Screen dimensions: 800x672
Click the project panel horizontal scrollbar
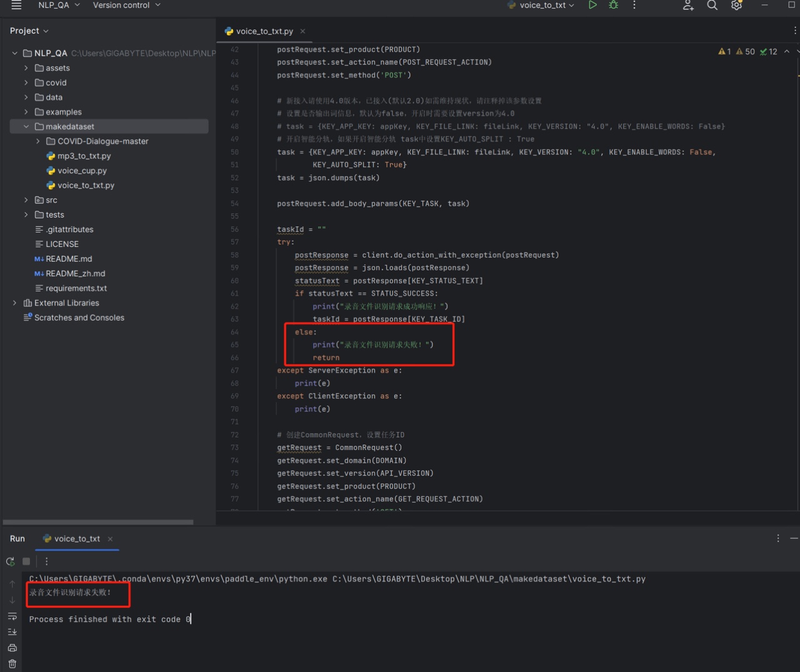98,522
